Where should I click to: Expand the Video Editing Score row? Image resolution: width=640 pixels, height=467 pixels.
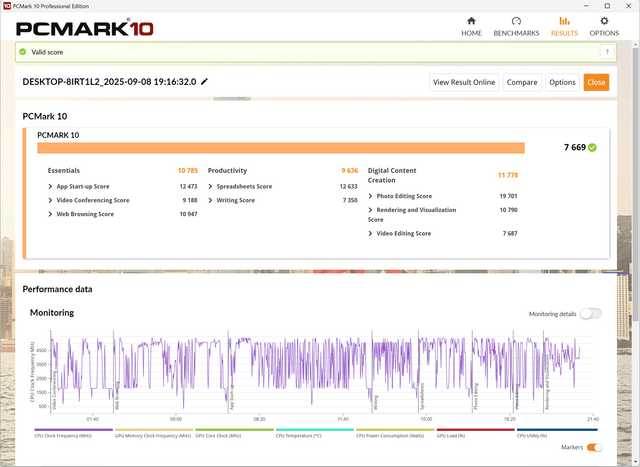(x=370, y=234)
